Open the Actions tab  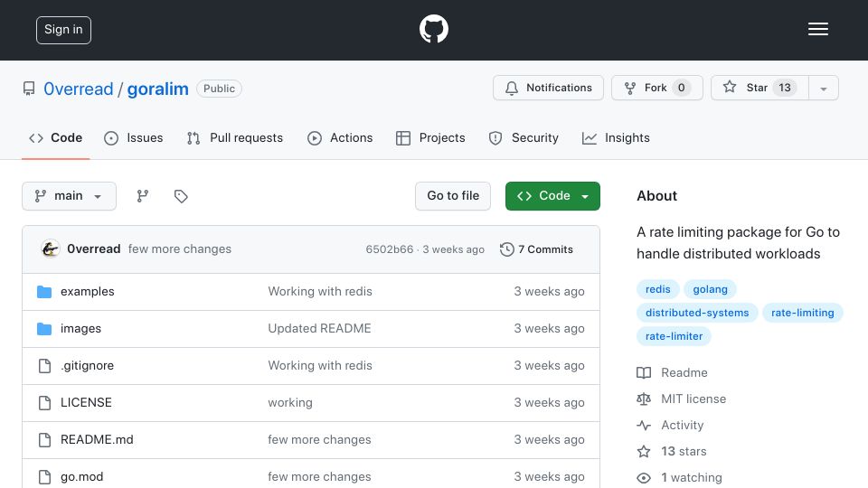click(340, 137)
